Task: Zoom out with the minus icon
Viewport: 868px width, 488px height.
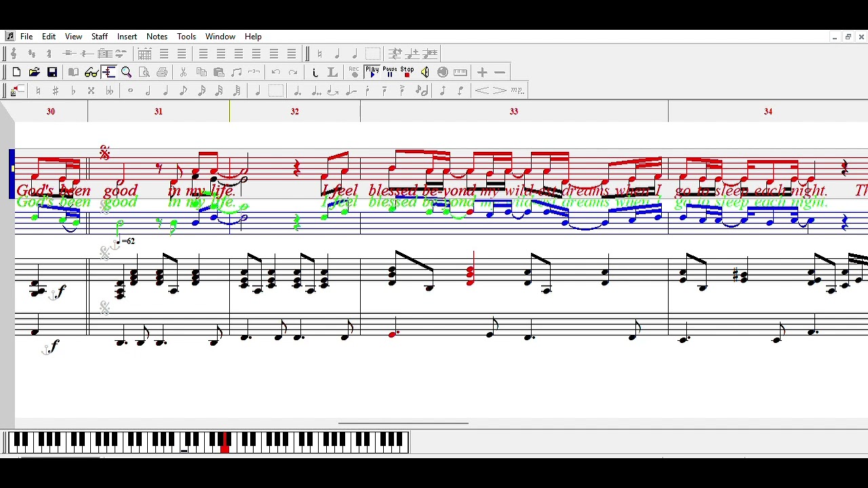Action: 500,73
